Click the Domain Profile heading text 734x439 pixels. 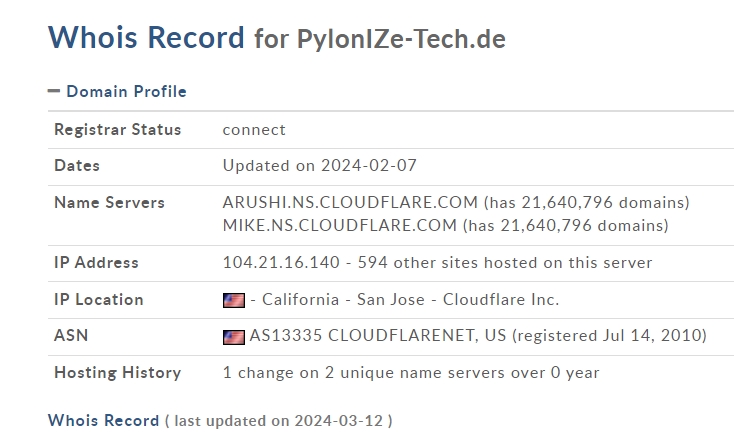click(x=126, y=91)
